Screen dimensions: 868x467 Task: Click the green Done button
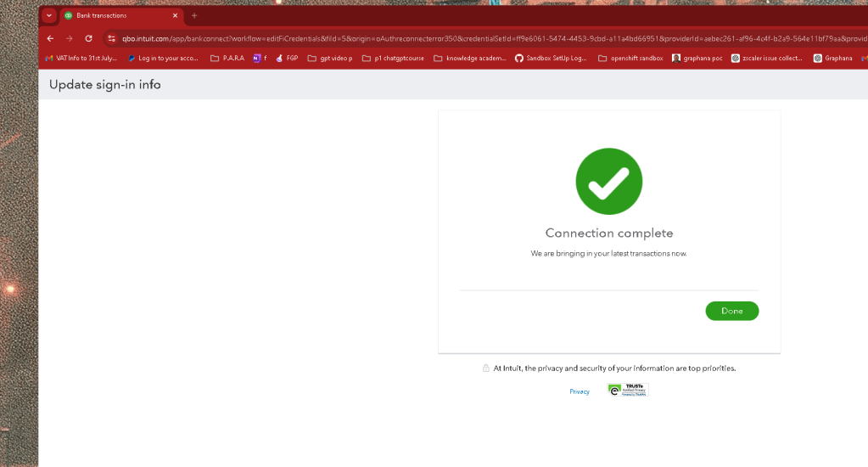coord(732,311)
